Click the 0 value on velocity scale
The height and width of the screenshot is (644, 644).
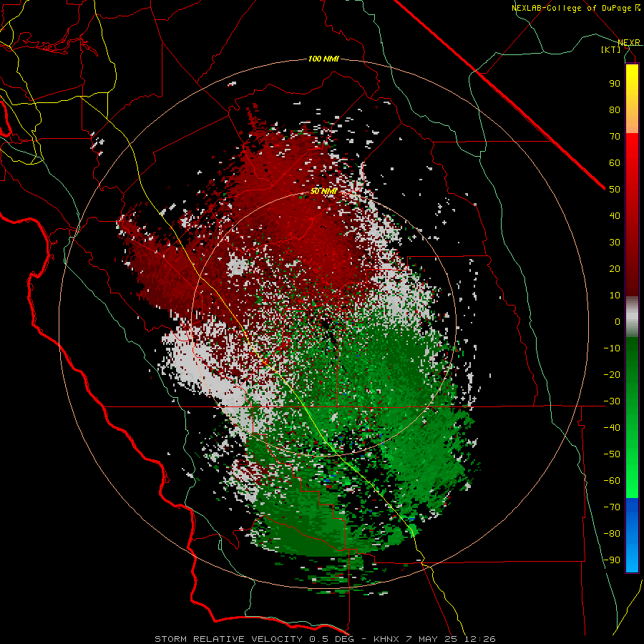point(618,321)
